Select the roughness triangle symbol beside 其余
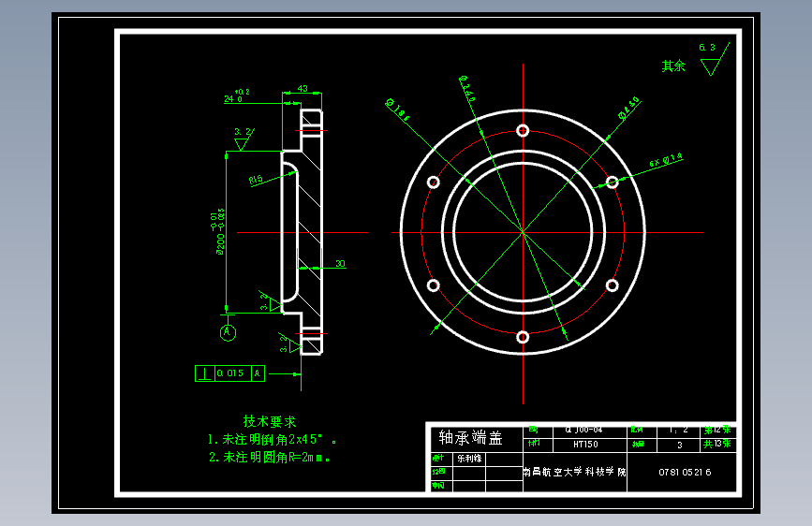Image resolution: width=812 pixels, height=526 pixels. click(x=716, y=60)
